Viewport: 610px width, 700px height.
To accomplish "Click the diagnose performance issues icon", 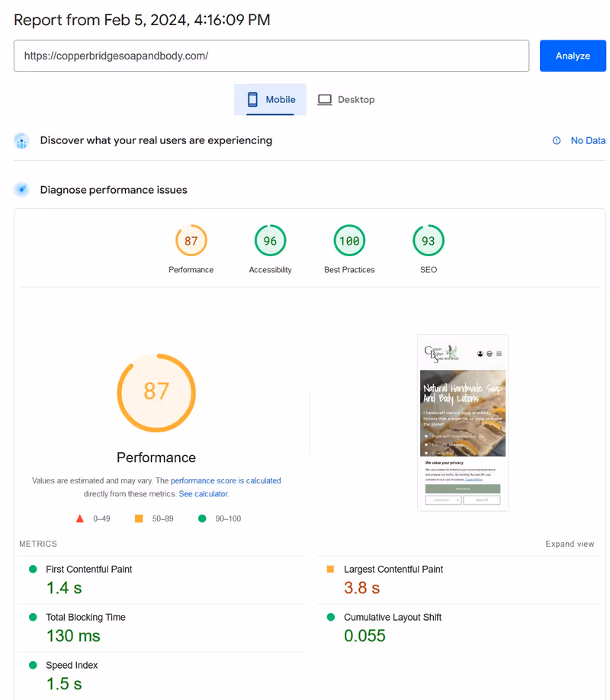I will [22, 190].
